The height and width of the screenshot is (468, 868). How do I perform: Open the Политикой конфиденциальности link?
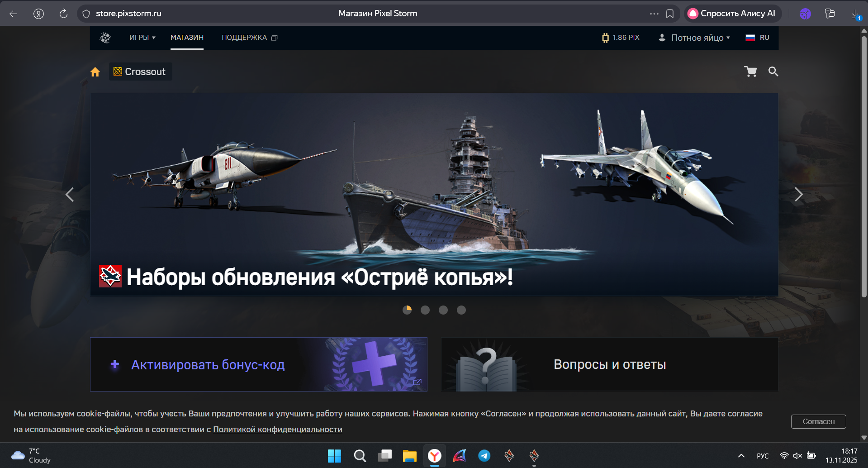pyautogui.click(x=277, y=430)
